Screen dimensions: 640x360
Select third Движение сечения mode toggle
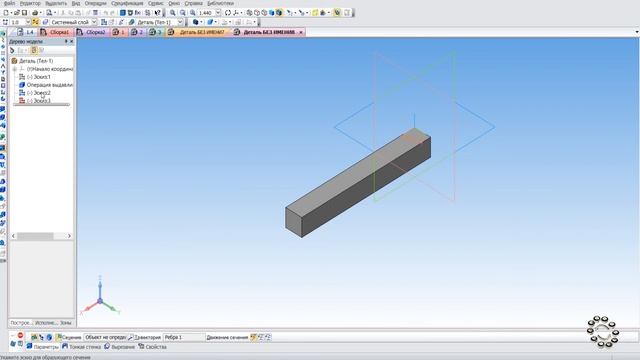pyautogui.click(x=268, y=337)
